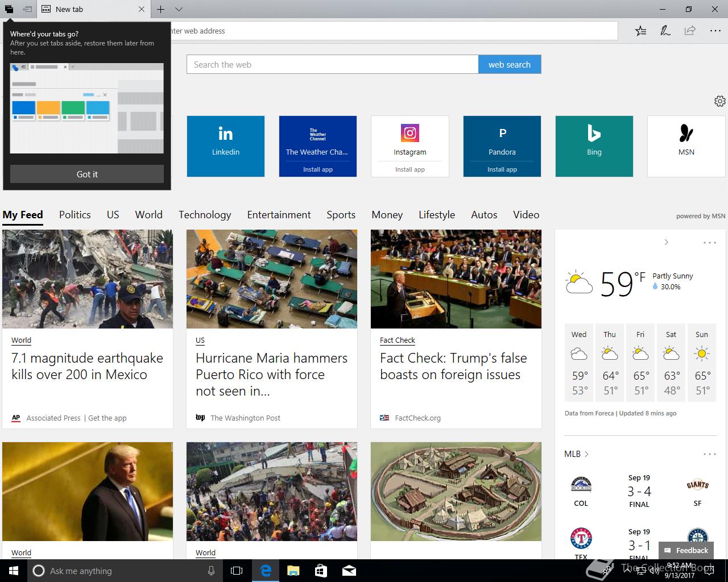Image resolution: width=728 pixels, height=582 pixels.
Task: Set these tabs aside icon
Action: coord(27,9)
